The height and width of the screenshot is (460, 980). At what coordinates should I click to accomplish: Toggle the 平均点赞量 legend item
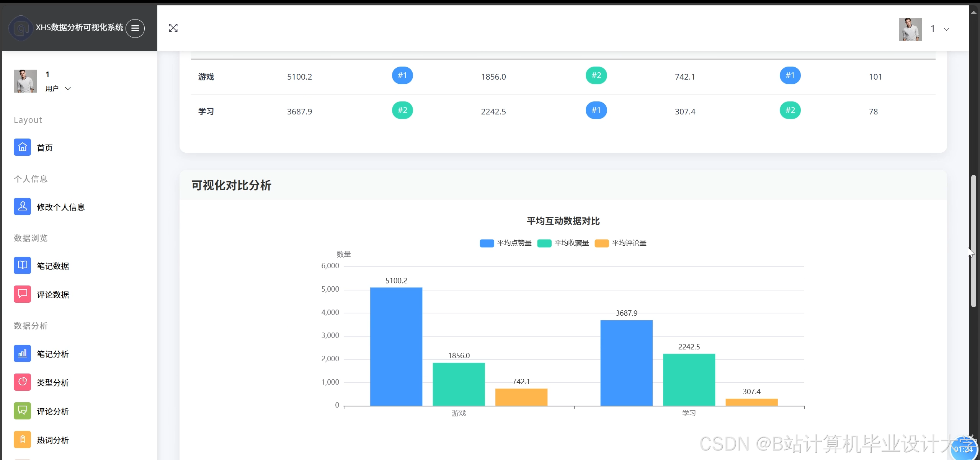pyautogui.click(x=505, y=243)
